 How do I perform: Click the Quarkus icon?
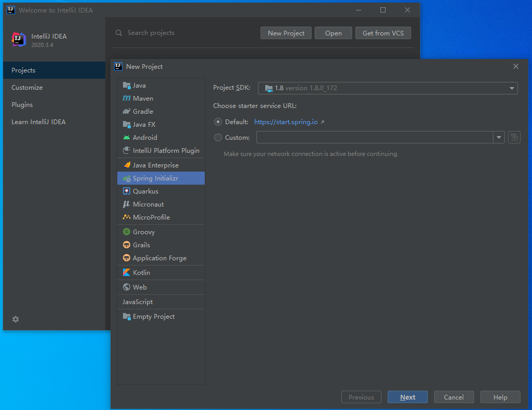tap(127, 191)
